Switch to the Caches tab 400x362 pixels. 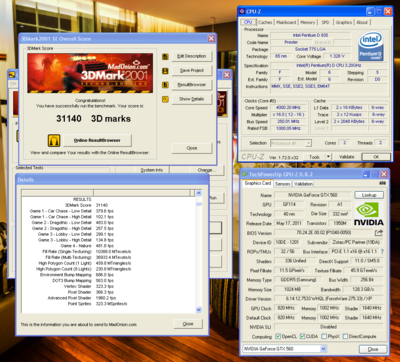[x=265, y=22]
